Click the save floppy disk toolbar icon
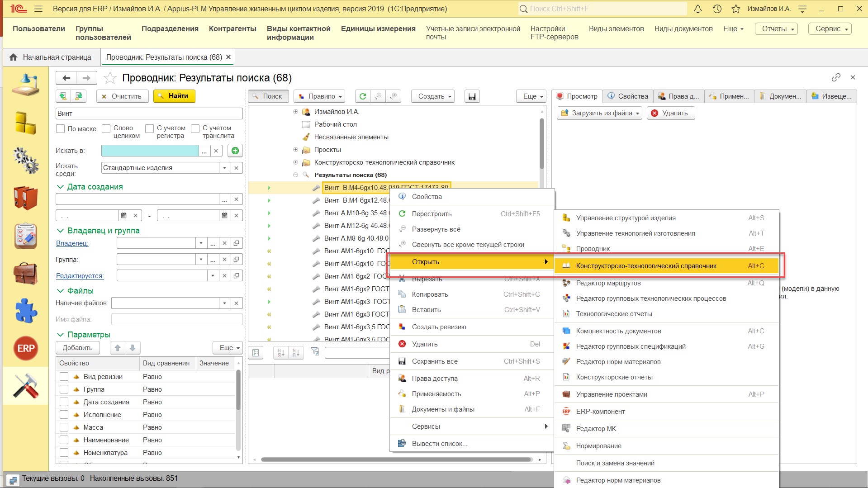868x488 pixels. (472, 96)
